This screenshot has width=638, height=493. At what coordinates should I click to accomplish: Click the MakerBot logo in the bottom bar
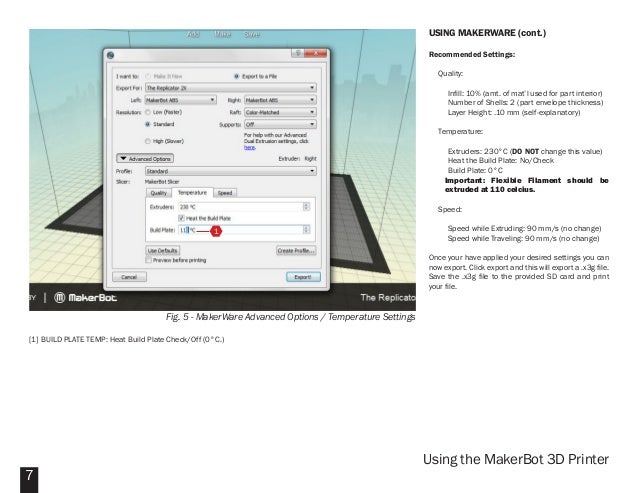tap(86, 298)
